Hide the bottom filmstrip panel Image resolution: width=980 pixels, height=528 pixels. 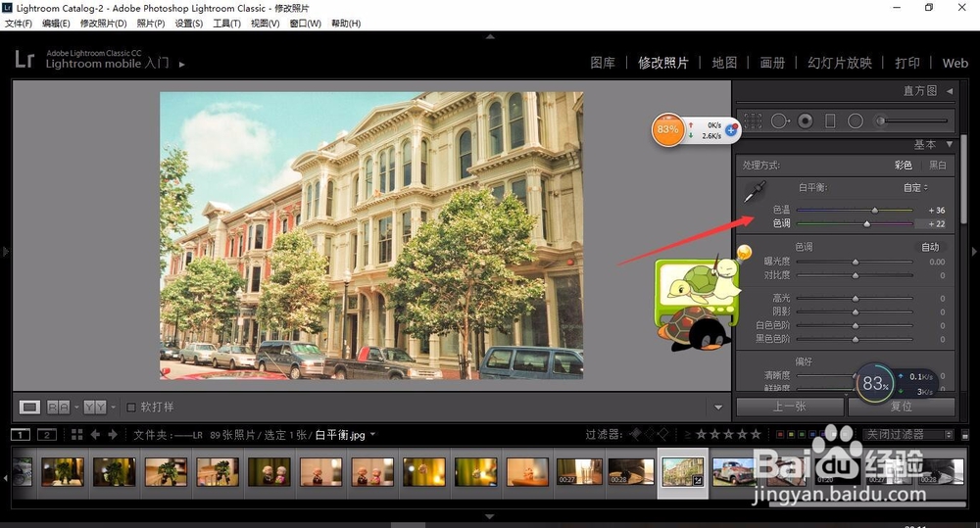coord(490,517)
